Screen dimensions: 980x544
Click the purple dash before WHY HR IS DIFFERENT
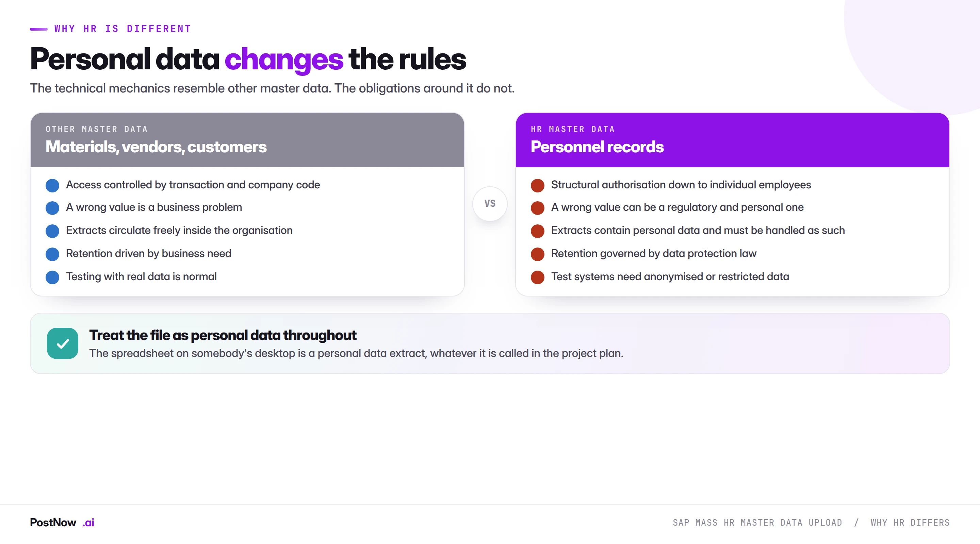coord(38,29)
